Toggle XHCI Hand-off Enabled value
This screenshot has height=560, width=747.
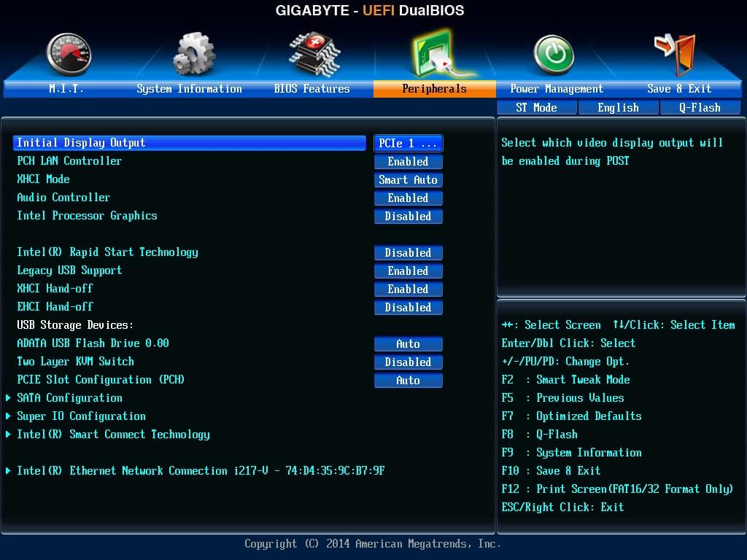click(x=409, y=289)
